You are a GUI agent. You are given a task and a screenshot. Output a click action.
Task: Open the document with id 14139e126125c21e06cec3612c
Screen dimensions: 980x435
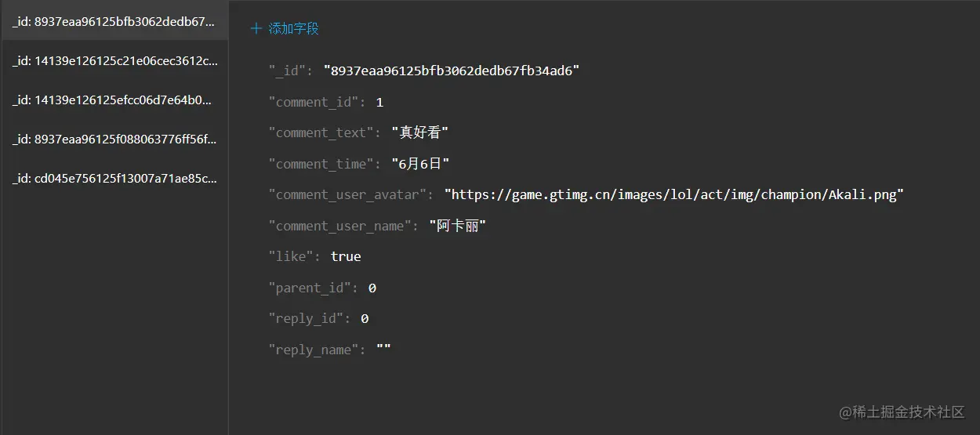click(x=114, y=60)
